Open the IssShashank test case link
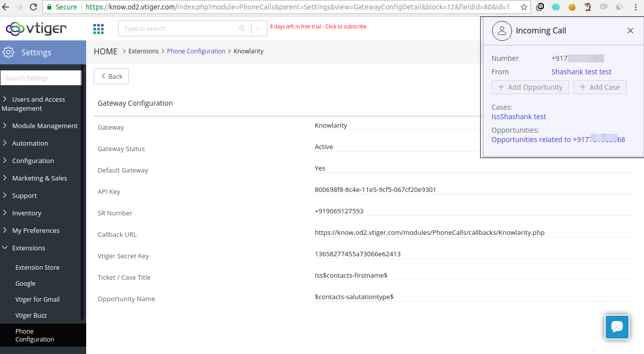 click(x=518, y=117)
